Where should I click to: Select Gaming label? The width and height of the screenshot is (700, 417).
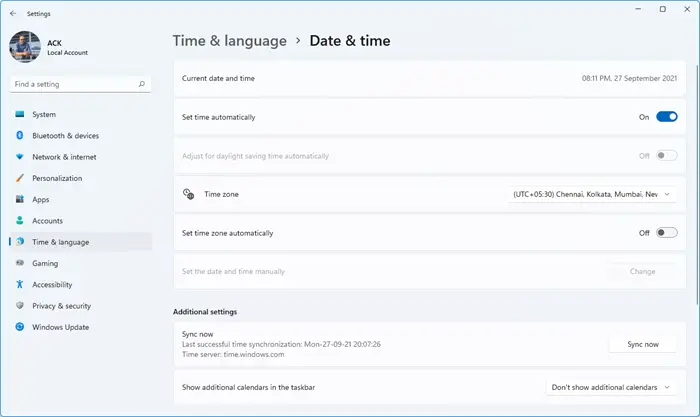pos(45,263)
